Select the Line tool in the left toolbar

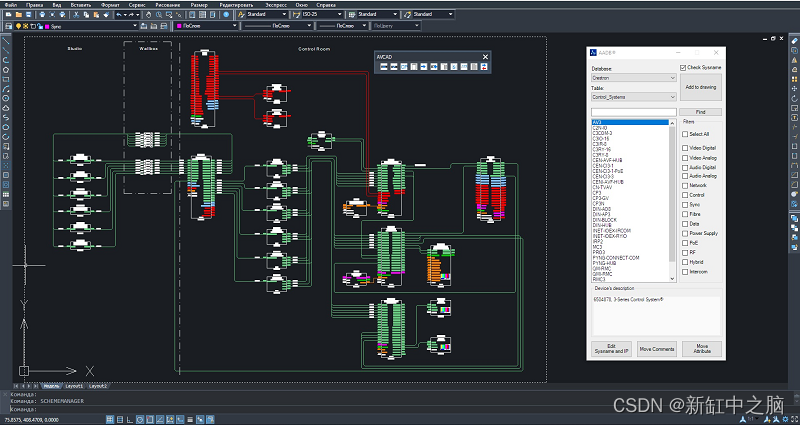click(x=6, y=39)
